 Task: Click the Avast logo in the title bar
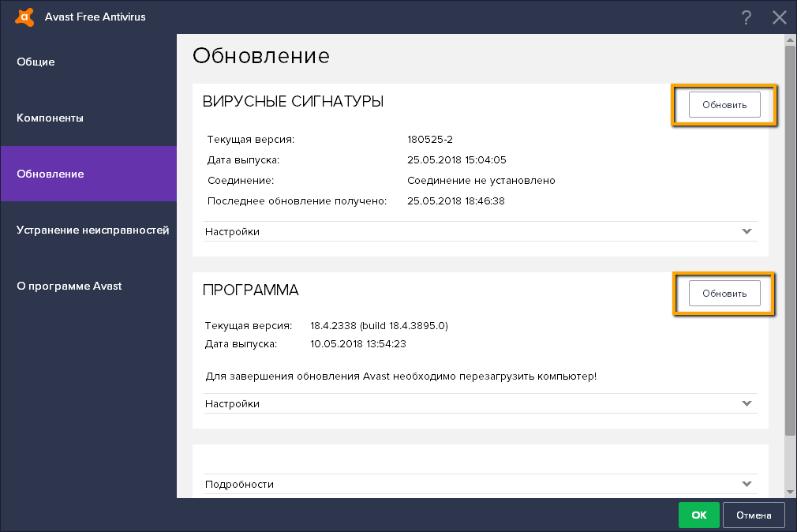24,16
